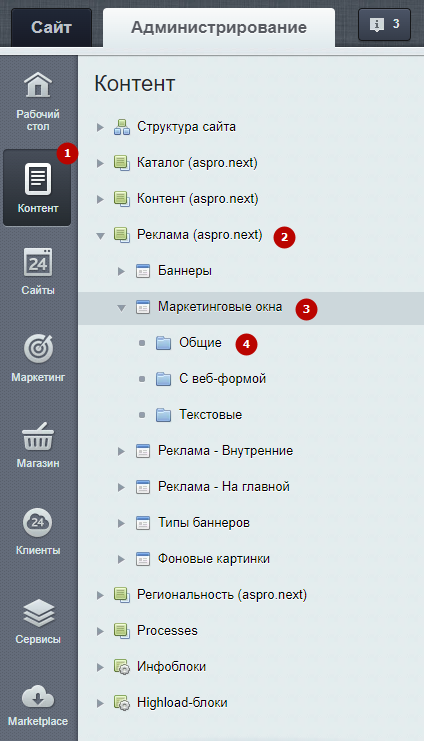Open the Инфоблоки settings item
This screenshot has height=741, width=424.
pos(171,666)
